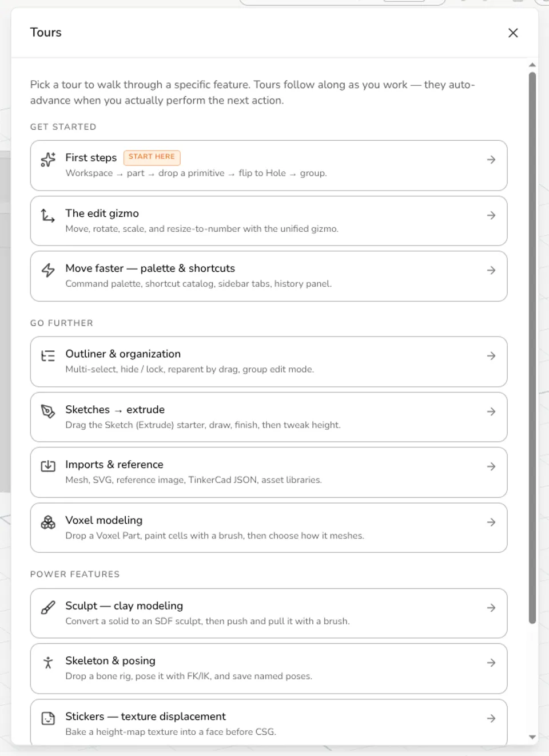Click arrow on Voxel modeling card
Screen dimensions: 549x756
(x=491, y=522)
